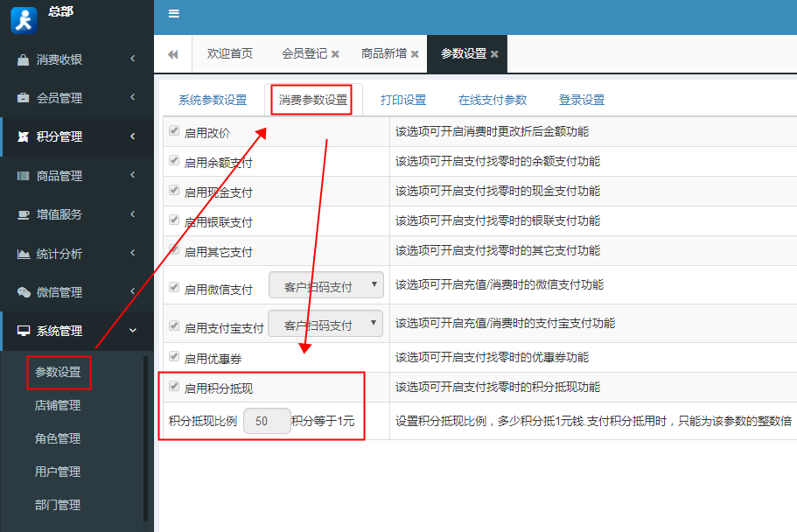The image size is (797, 532).
Task: Disable 启用改价 price change option
Action: (x=173, y=130)
